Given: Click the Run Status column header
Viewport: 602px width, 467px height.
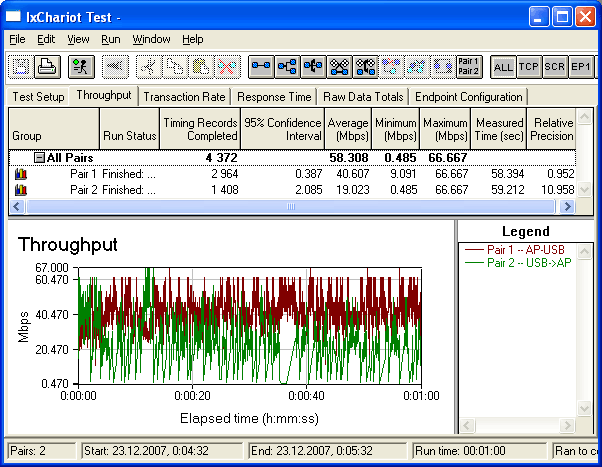Looking at the screenshot, I should pyautogui.click(x=129, y=129).
